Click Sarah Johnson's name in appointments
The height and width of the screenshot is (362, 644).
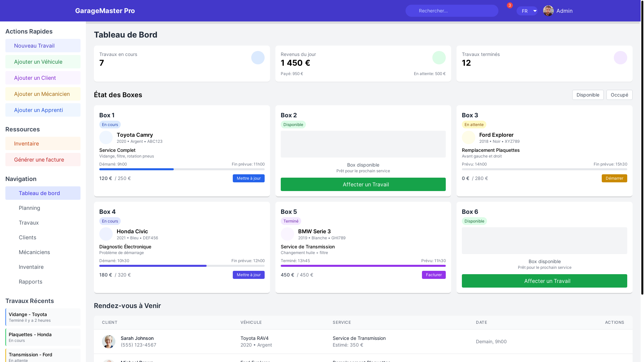137,338
